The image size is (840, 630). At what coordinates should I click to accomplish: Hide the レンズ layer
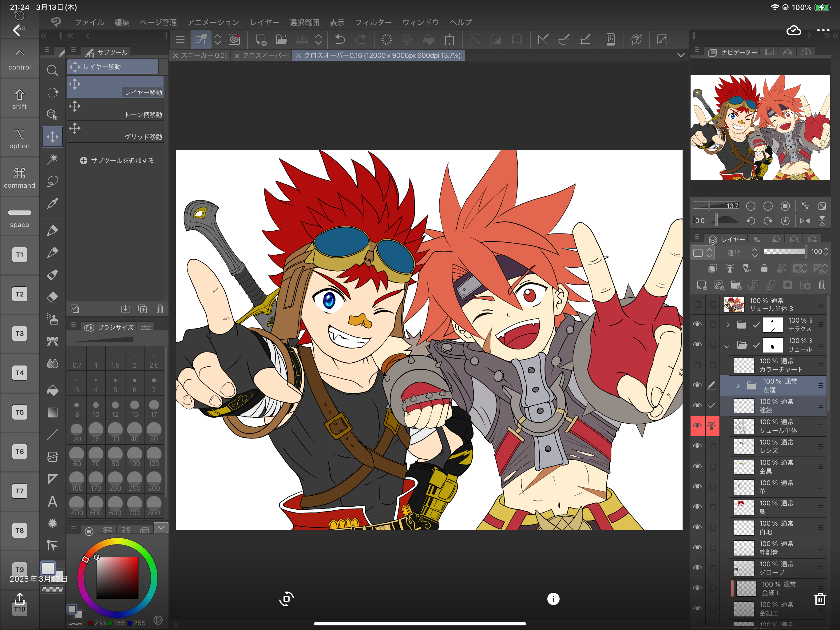pos(697,446)
